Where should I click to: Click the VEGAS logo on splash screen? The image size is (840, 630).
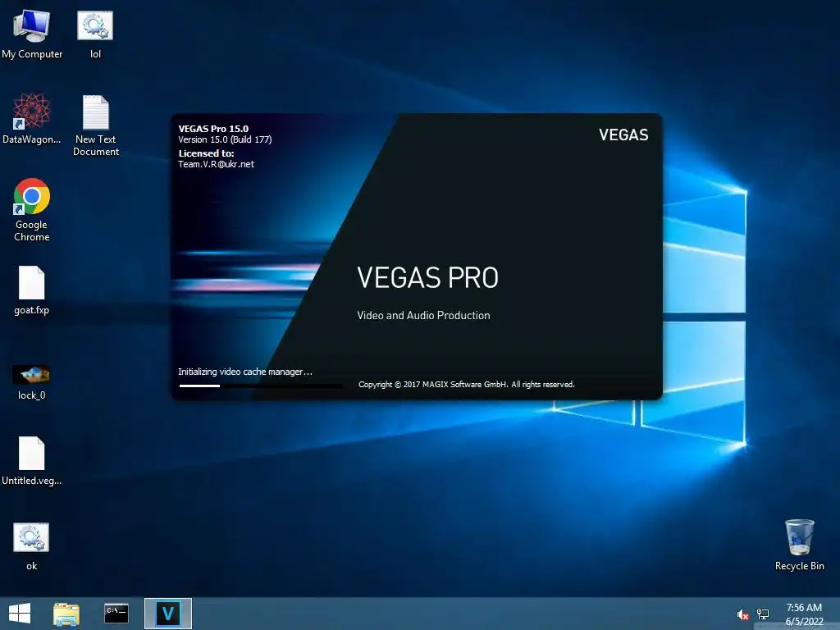click(623, 135)
